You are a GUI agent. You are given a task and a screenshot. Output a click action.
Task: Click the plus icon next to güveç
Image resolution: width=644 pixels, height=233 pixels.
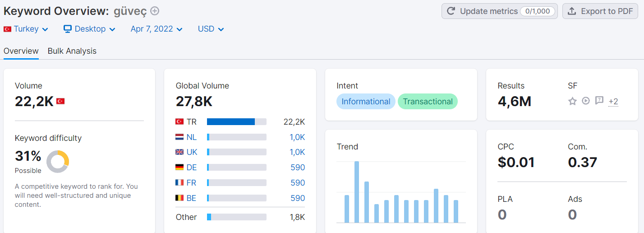[x=155, y=11]
